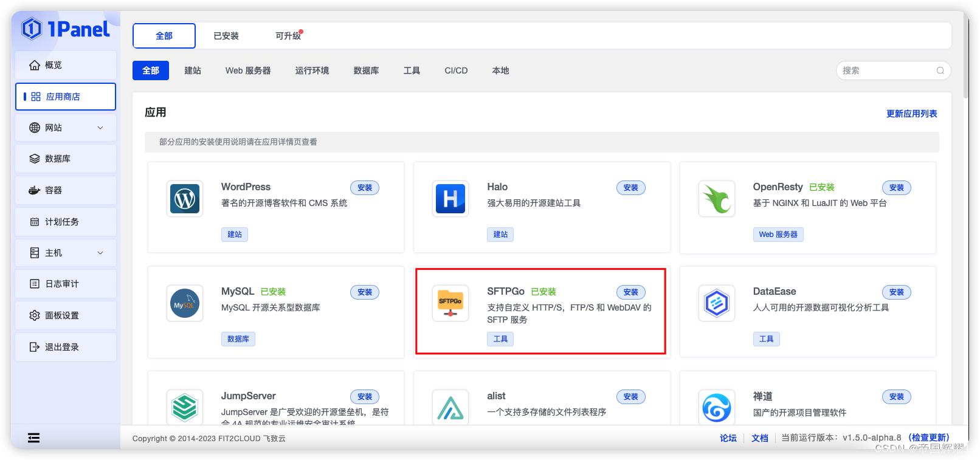Filter apps by 数据库 category

pos(366,70)
